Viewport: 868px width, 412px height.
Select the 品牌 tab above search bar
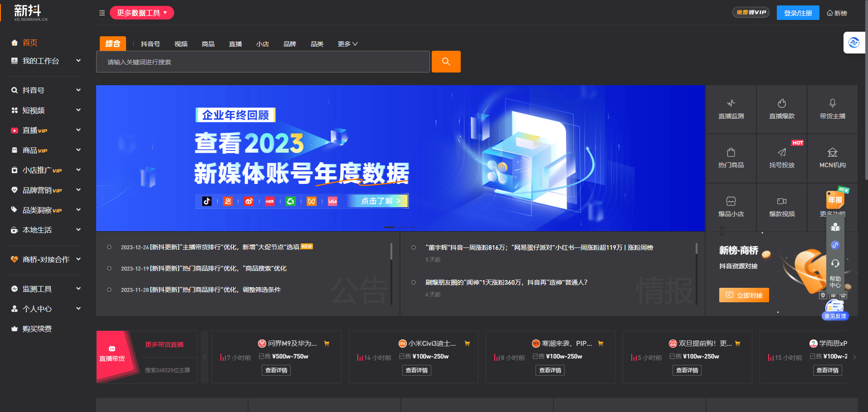pyautogui.click(x=290, y=44)
